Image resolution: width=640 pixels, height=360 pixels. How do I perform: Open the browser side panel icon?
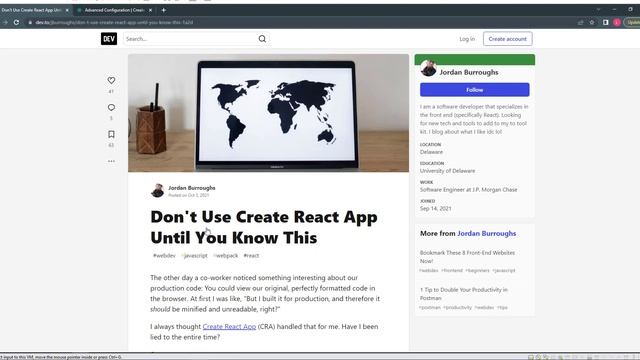click(606, 22)
